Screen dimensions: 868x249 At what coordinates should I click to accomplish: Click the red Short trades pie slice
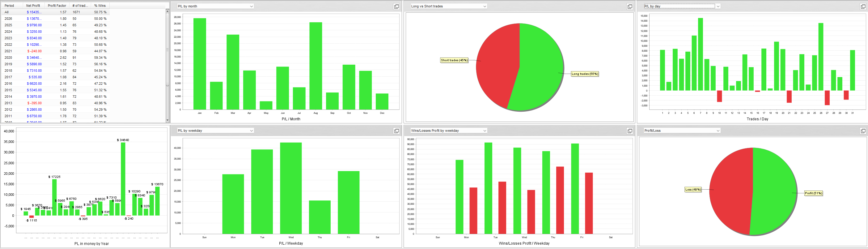(495, 66)
